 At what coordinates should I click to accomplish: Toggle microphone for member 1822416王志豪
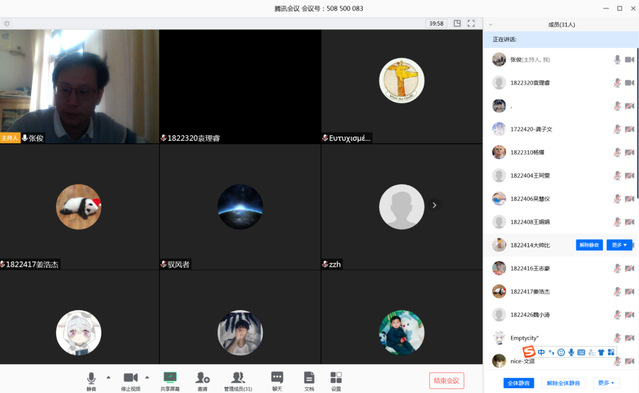[617, 268]
